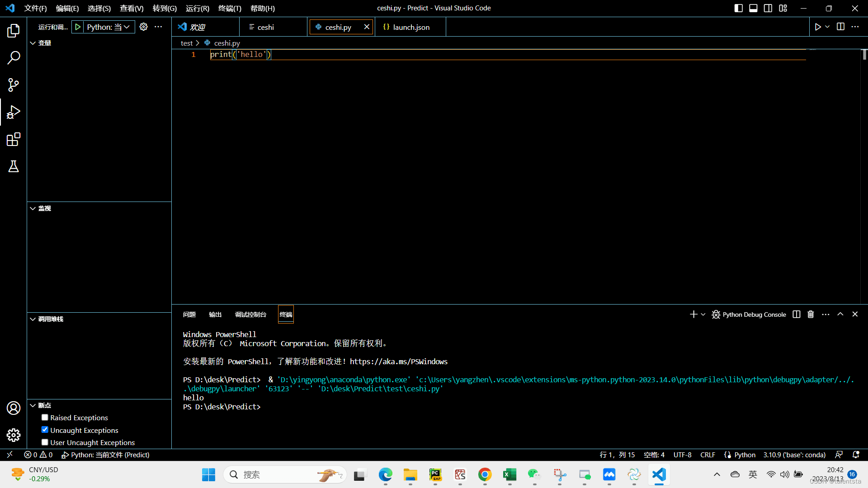Open the Accounts menu in activity bar
Image resolution: width=868 pixels, height=488 pixels.
[x=14, y=408]
